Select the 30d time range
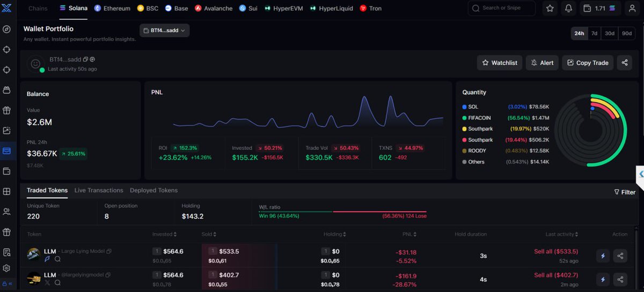This screenshot has width=644, height=292. click(x=610, y=33)
